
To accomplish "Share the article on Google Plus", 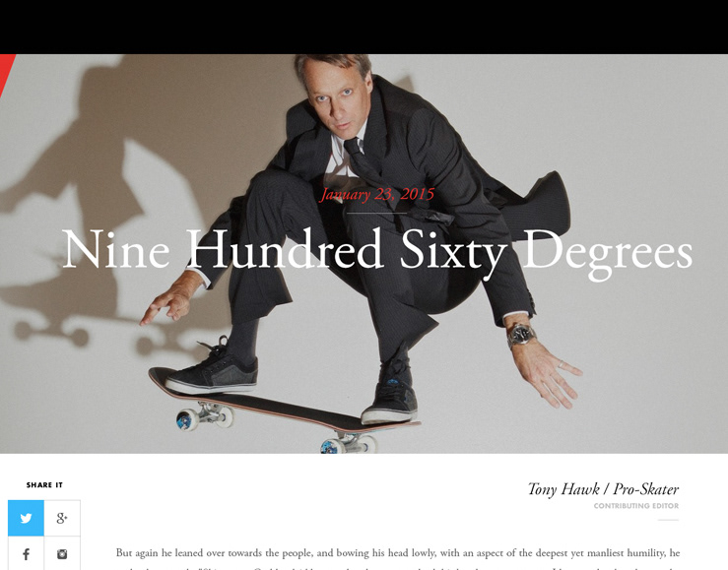I will click(x=62, y=518).
